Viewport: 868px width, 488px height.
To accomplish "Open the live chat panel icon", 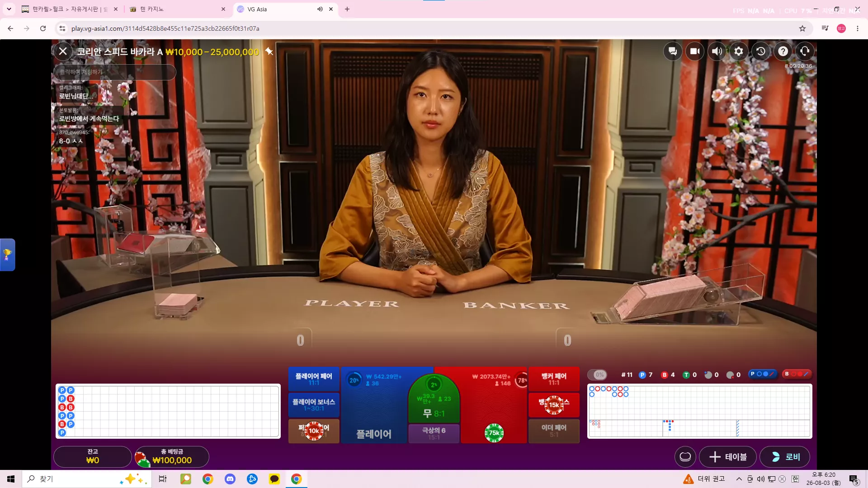I will 673,52.
